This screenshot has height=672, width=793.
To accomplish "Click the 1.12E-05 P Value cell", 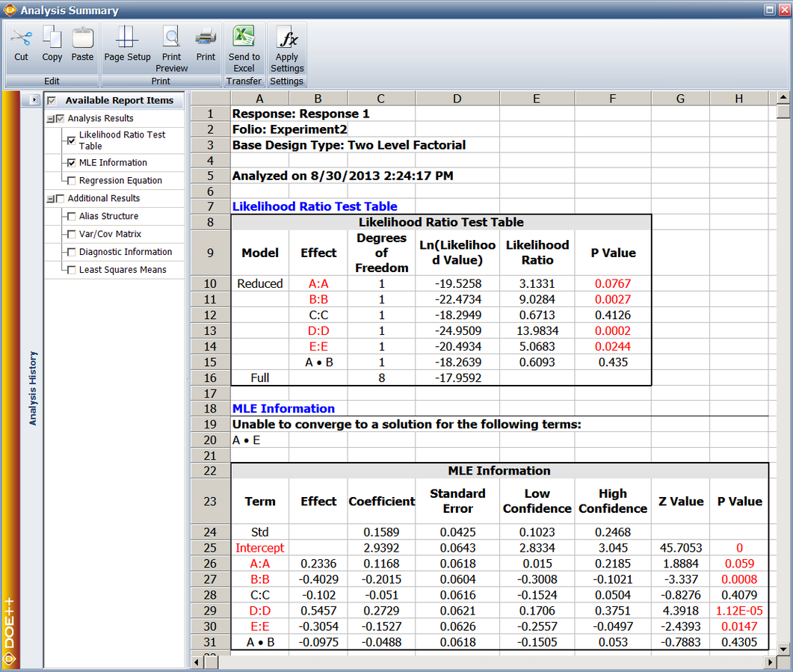I will tap(739, 610).
